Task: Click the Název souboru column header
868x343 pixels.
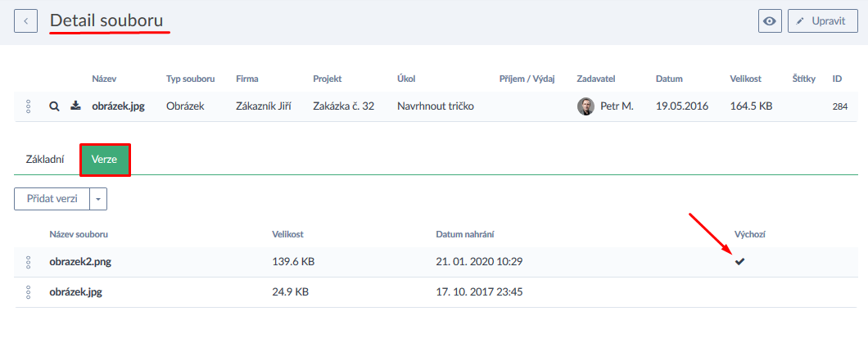Action: coord(79,235)
